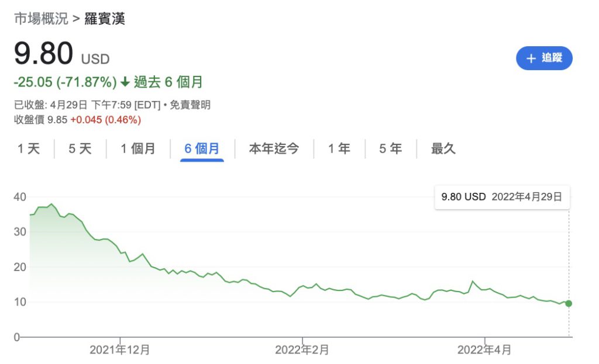Screen dimensions: 599x364
Task: Click the green down arrow beside 過去 6 個月
Action: [x=126, y=82]
